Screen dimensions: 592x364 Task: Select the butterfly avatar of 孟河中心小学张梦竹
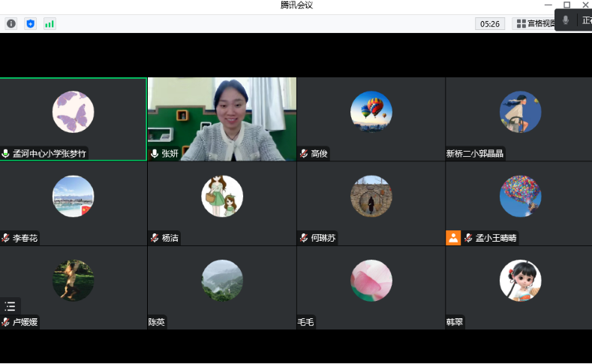point(73,112)
